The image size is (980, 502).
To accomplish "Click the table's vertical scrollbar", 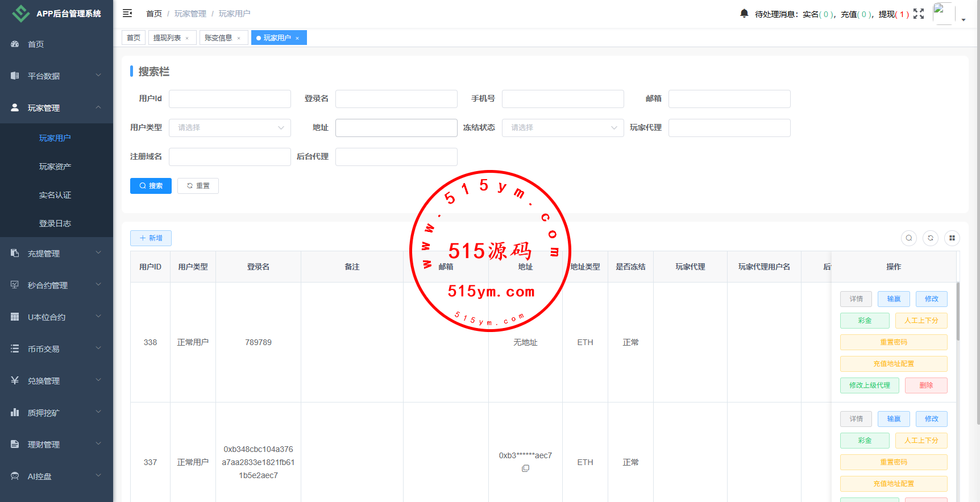I will tap(958, 313).
